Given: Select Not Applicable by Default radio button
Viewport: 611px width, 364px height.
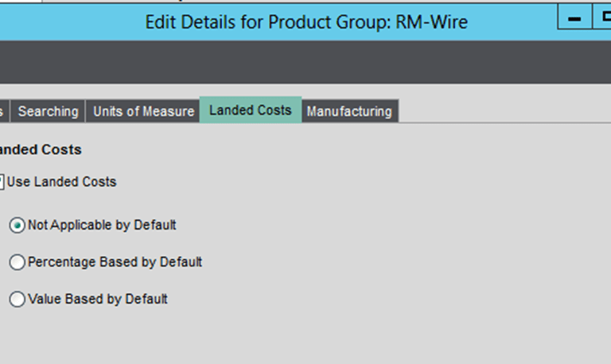Looking at the screenshot, I should point(18,225).
